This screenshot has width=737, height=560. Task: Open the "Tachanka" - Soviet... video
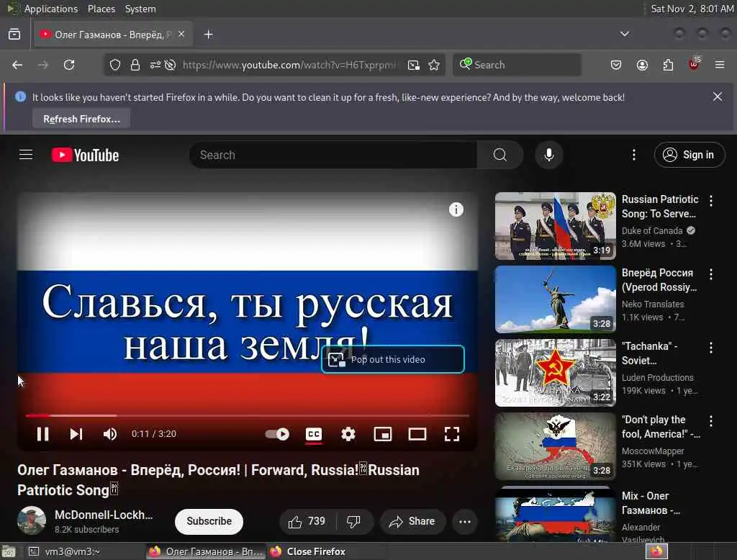click(555, 372)
